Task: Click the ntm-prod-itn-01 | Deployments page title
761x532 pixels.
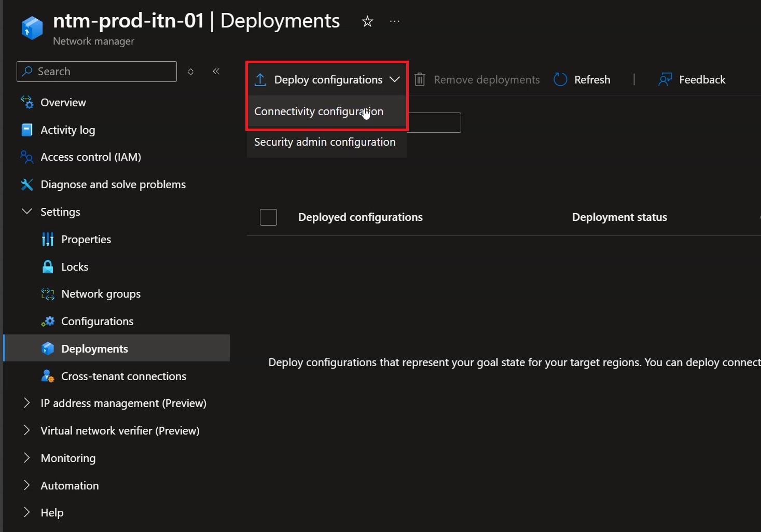Action: pyautogui.click(x=196, y=21)
